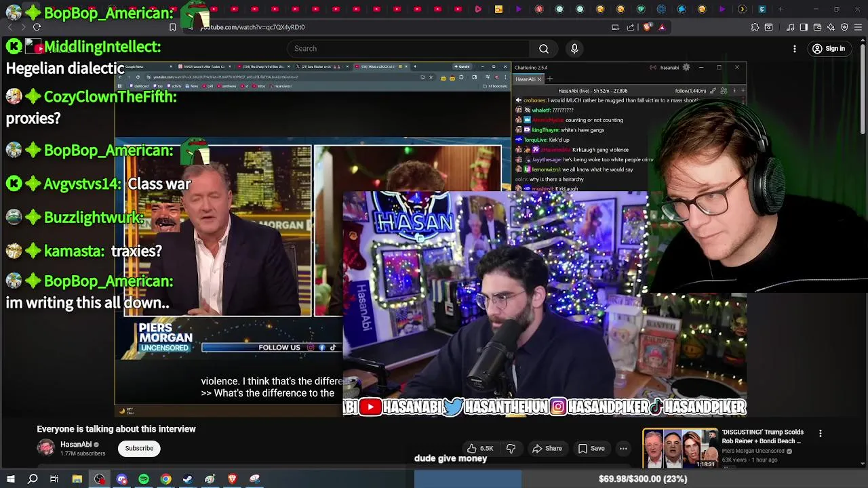Open the Windows Start menu

11,479
